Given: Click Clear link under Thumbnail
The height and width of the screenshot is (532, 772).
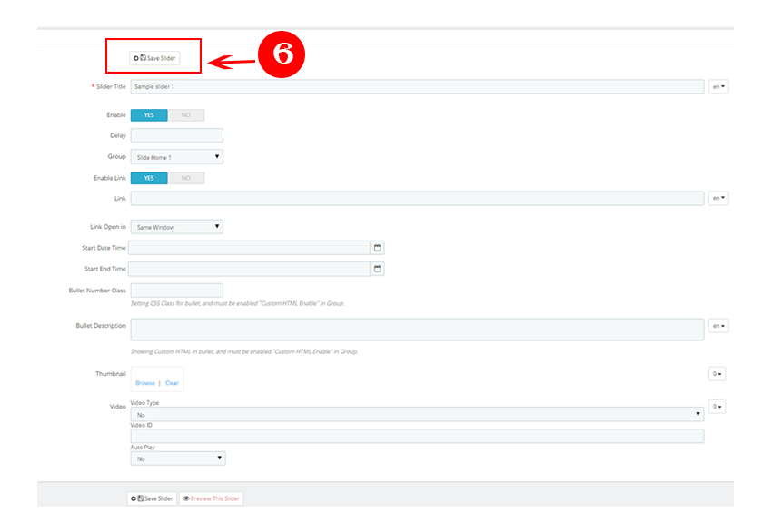Looking at the screenshot, I should [x=172, y=383].
